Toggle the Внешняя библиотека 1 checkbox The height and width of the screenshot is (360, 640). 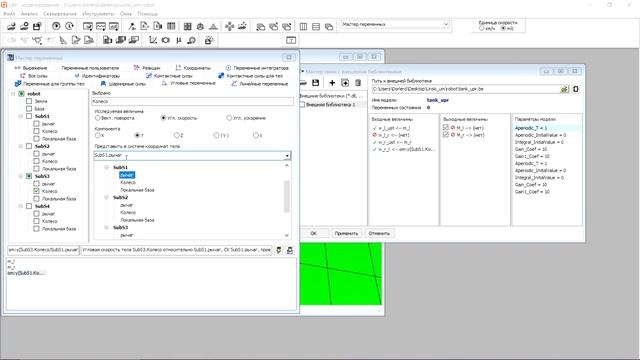[302, 105]
